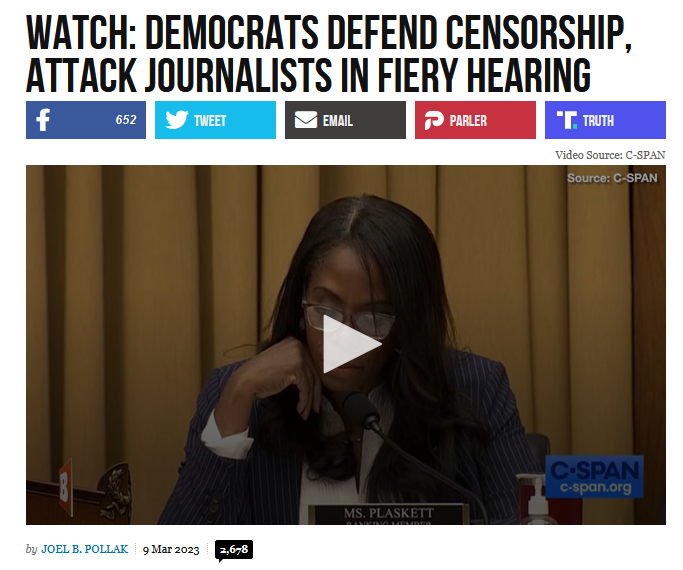Click the C-SPAN logo in the video
This screenshot has width=683, height=570.
[595, 476]
